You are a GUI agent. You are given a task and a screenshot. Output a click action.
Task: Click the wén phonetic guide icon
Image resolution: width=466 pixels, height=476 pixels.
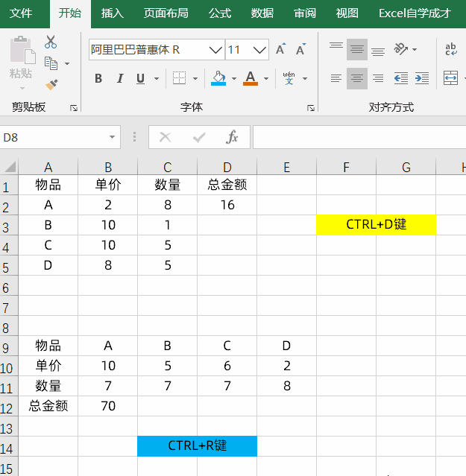(289, 78)
